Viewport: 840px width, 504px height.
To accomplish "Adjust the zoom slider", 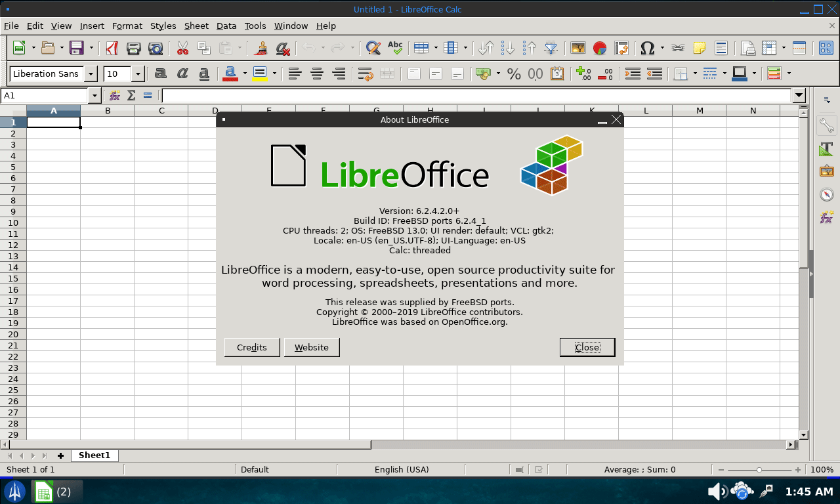I will [759, 470].
